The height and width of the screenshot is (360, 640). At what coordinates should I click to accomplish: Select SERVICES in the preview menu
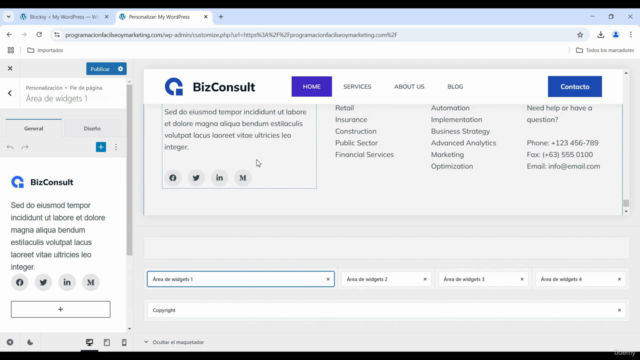coord(357,87)
